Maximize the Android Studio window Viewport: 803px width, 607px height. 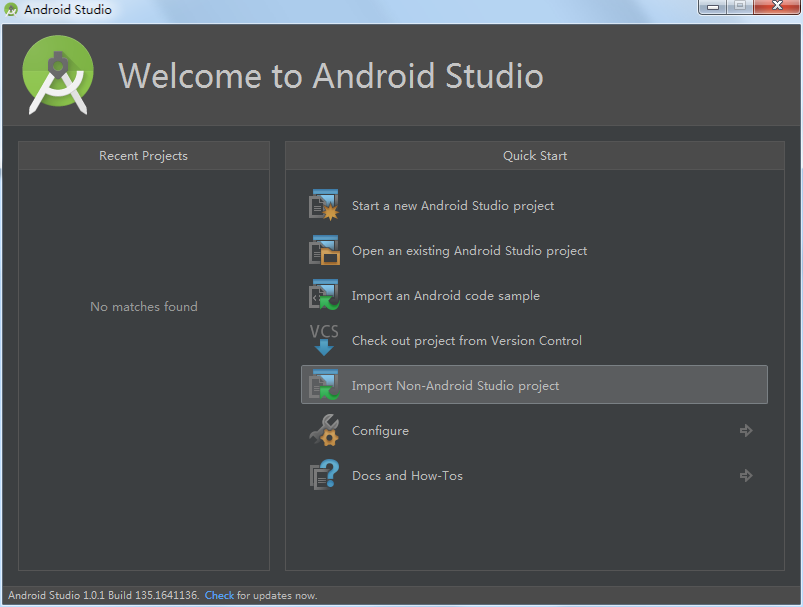click(740, 8)
